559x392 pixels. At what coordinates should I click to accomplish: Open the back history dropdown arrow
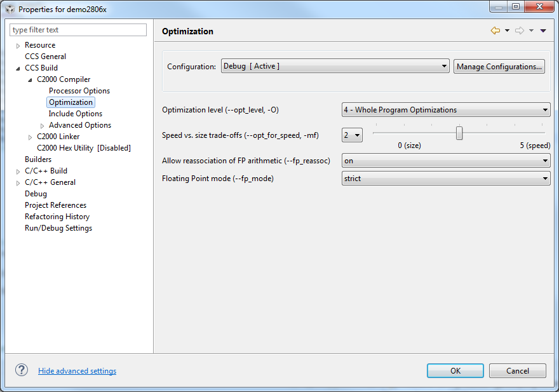point(507,30)
